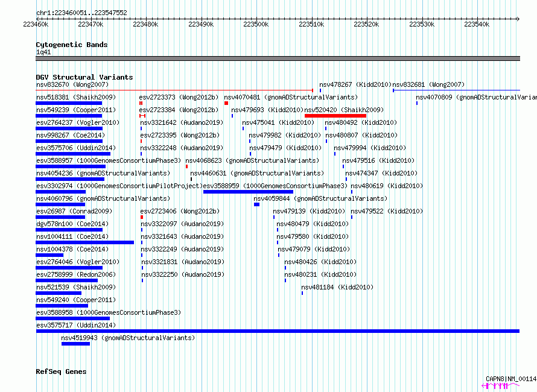The image size is (537, 392).
Task: Click nsv480479 (Kidd2010) label
Action: (x=313, y=224)
